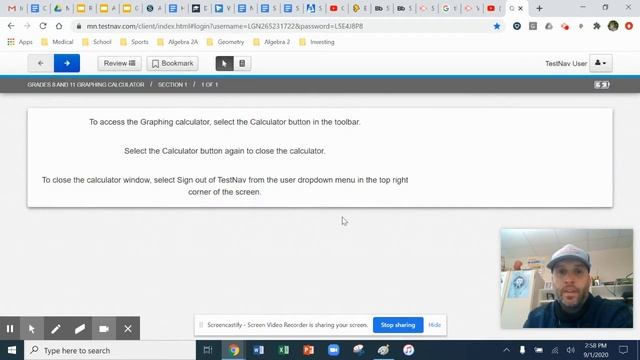Open the Algebra 2A bookmarks folder
The height and width of the screenshot is (360, 640).
click(x=178, y=42)
